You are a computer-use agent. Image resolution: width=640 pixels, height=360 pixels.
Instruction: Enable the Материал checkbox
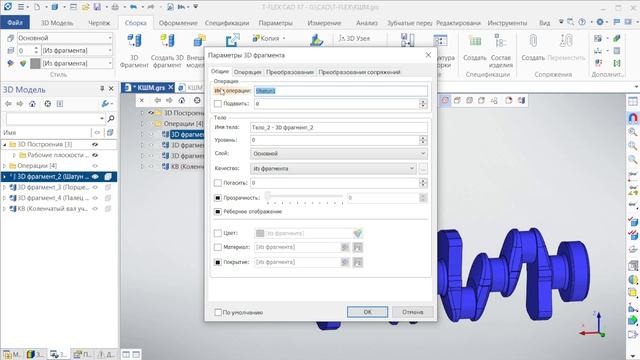tap(218, 247)
